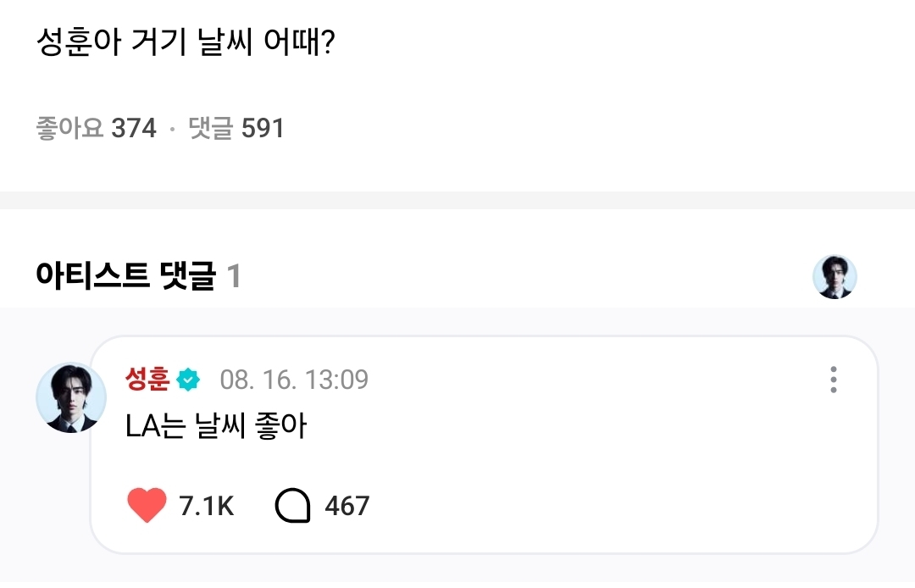Tap the 374 like count
Screen dimensions: 915x588
pyautogui.click(x=134, y=128)
